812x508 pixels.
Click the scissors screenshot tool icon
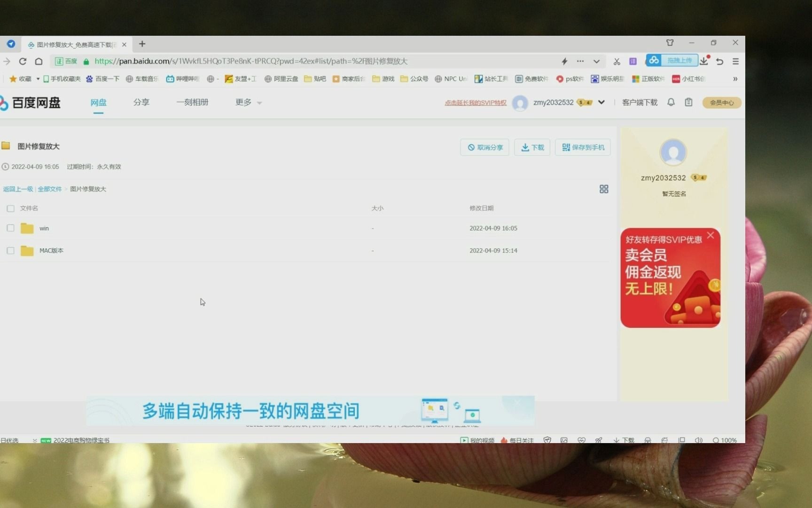click(x=617, y=62)
